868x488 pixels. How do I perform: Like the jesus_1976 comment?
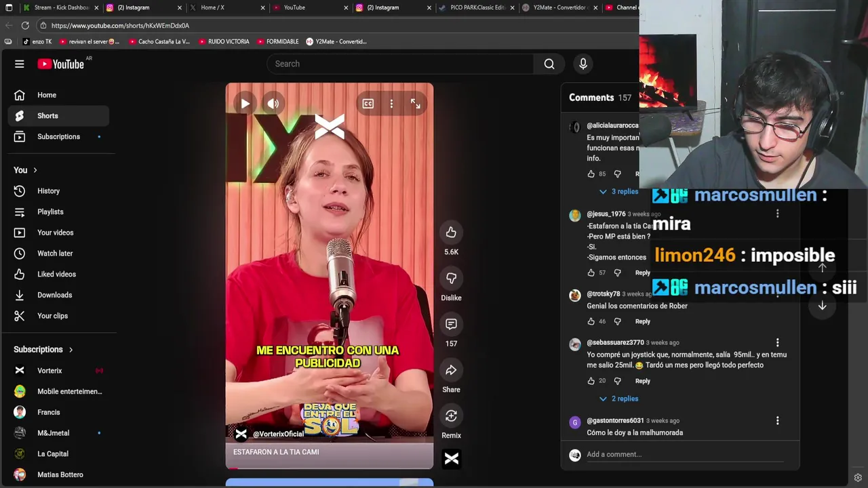591,272
